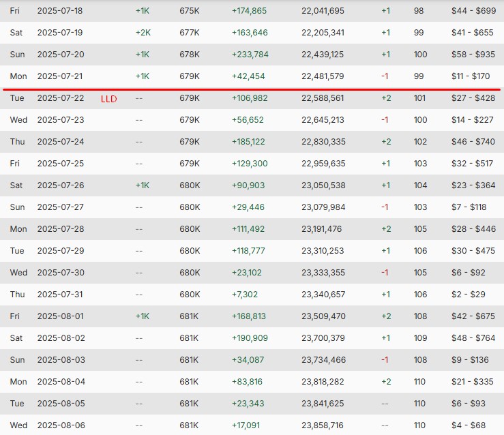Click the +90,903 views value

click(248, 185)
